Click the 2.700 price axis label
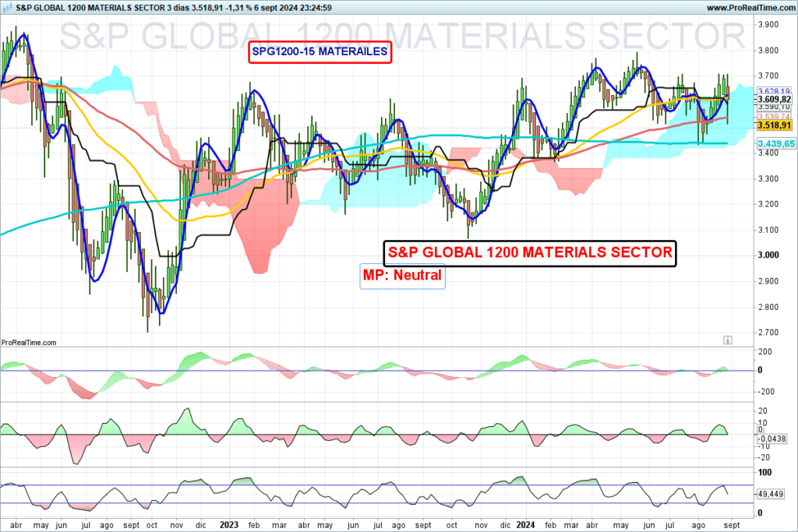 (768, 332)
